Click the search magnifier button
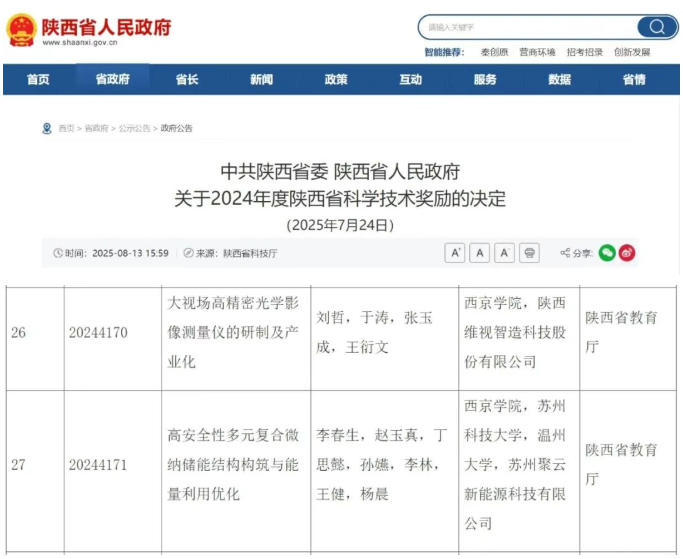 point(656,27)
